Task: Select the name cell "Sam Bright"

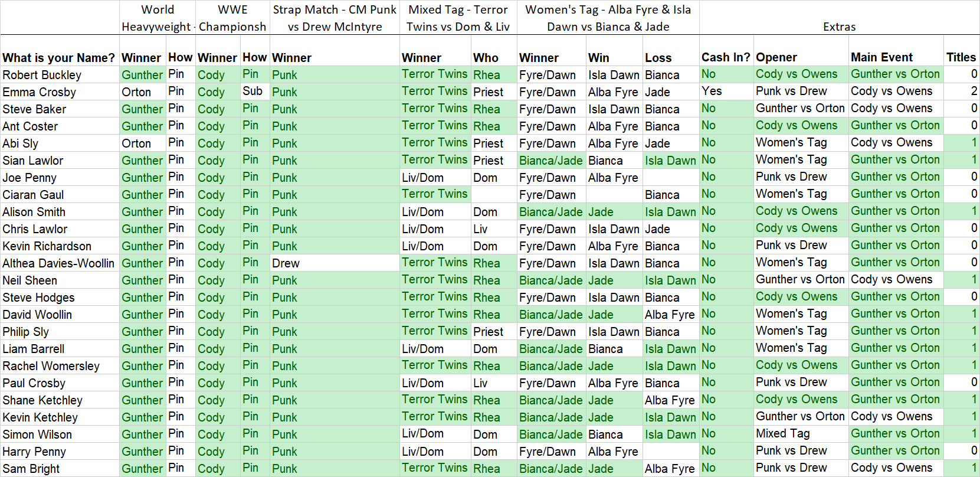Action: tap(31, 469)
